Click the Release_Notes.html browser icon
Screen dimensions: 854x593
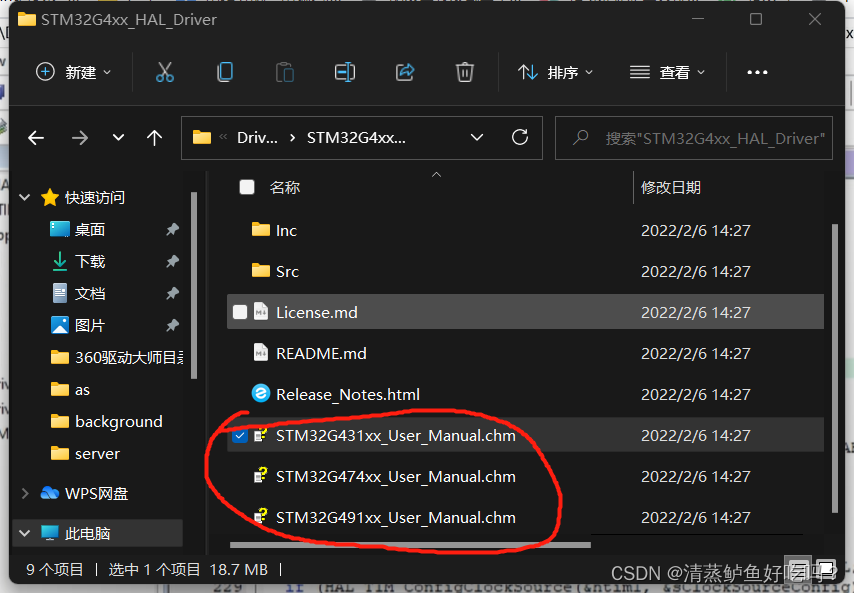(261, 393)
